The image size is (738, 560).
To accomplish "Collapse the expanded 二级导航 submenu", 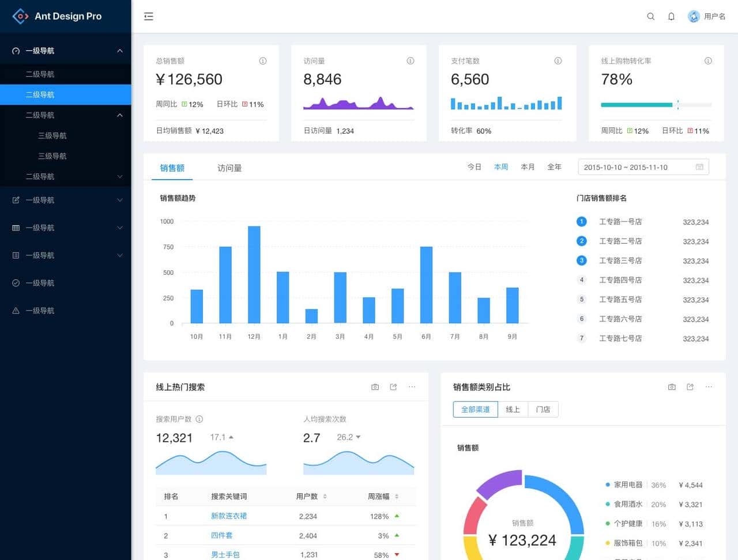I will tap(66, 115).
